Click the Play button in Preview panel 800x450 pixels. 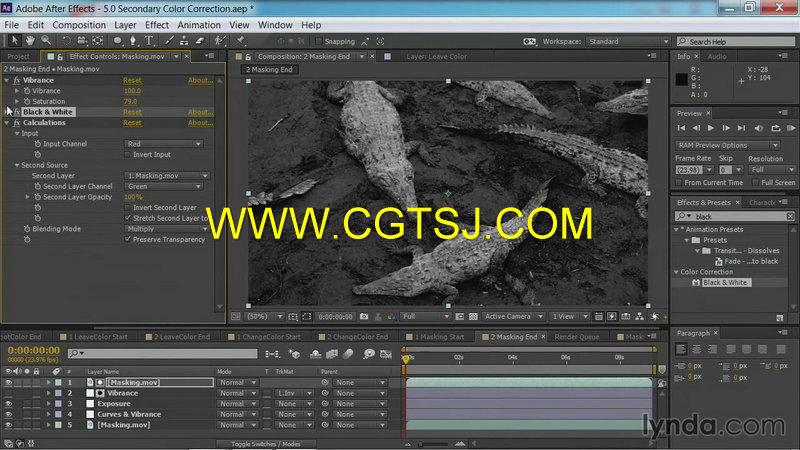click(x=711, y=128)
